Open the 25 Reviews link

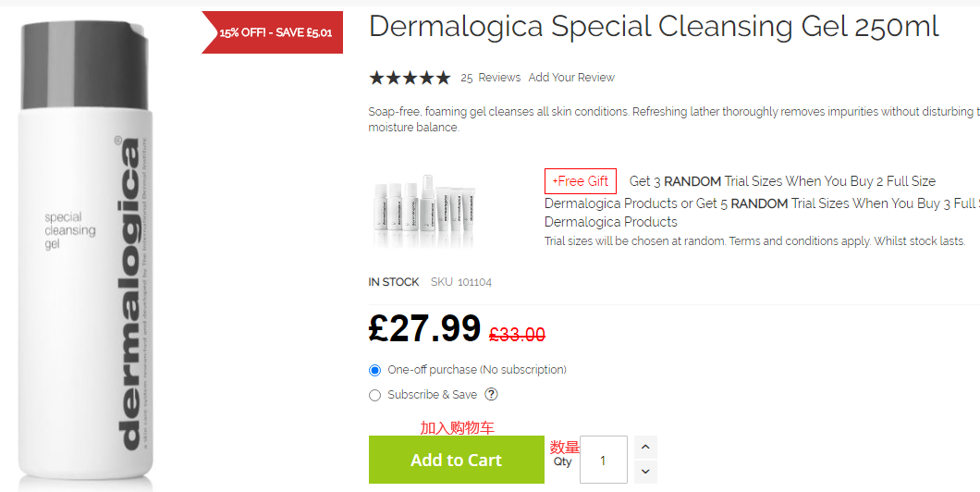click(x=490, y=78)
